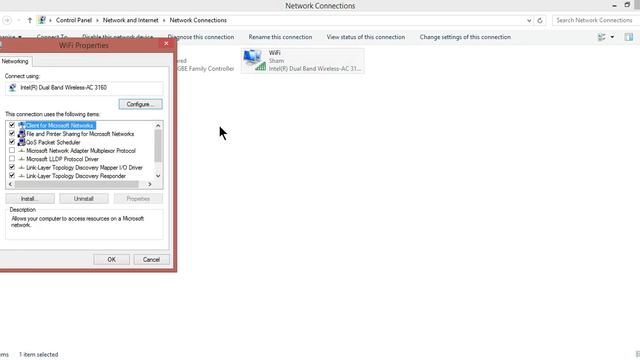The height and width of the screenshot is (360, 640).
Task: Open the view options dropdown arrow
Action: pos(612,37)
